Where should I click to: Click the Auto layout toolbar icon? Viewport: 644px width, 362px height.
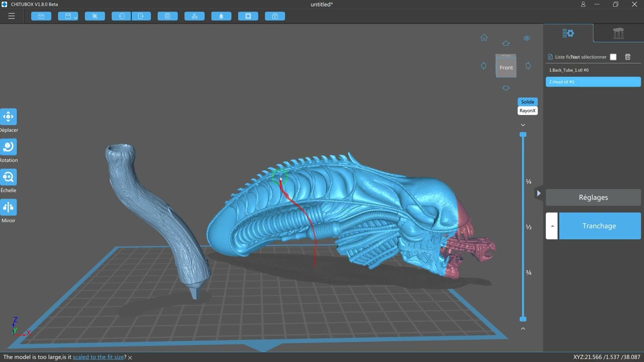pyautogui.click(x=194, y=16)
